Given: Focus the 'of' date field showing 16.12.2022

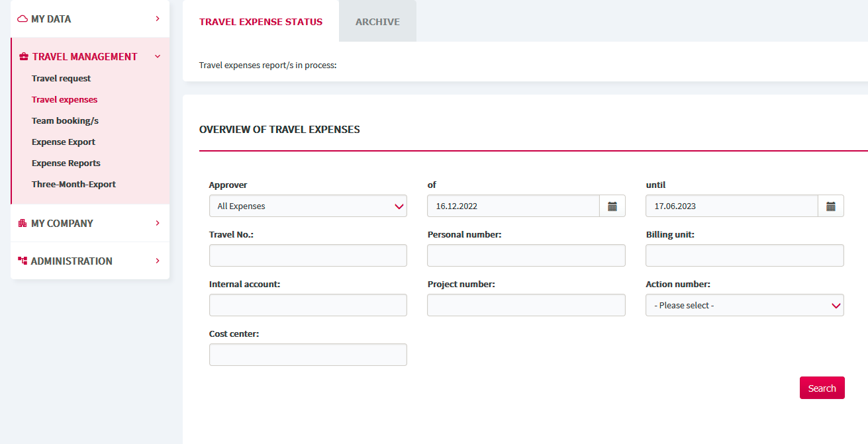Looking at the screenshot, I should 513,206.
